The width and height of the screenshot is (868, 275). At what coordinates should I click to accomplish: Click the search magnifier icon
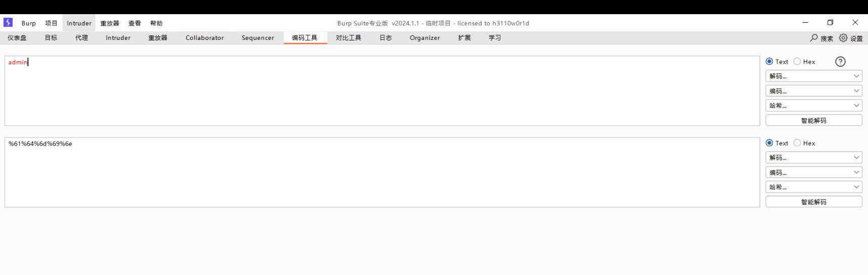[814, 38]
